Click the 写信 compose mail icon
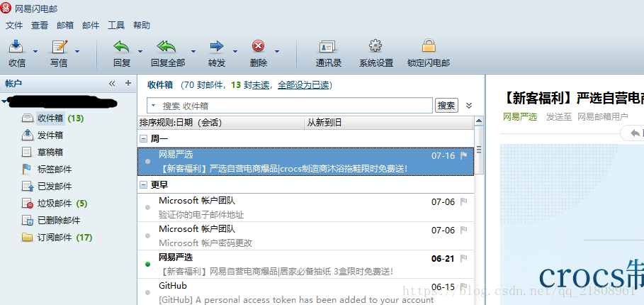644x305 pixels. pyautogui.click(x=59, y=46)
